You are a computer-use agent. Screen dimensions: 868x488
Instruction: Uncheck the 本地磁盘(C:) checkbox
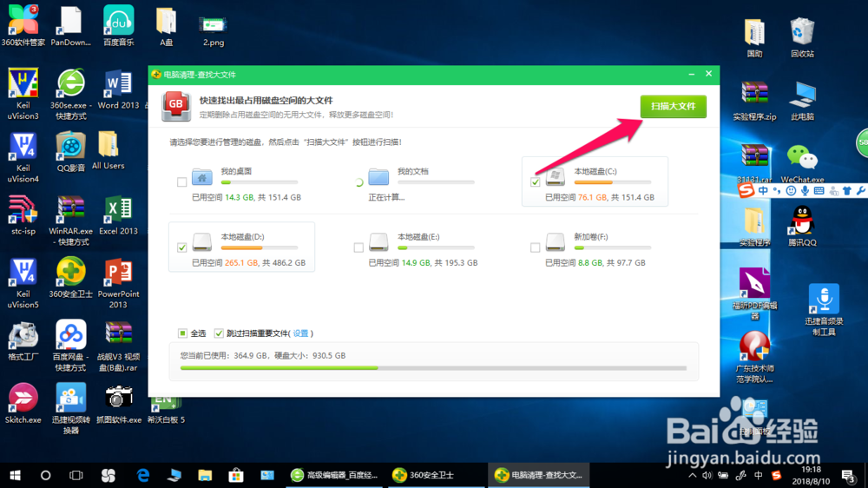pos(535,182)
